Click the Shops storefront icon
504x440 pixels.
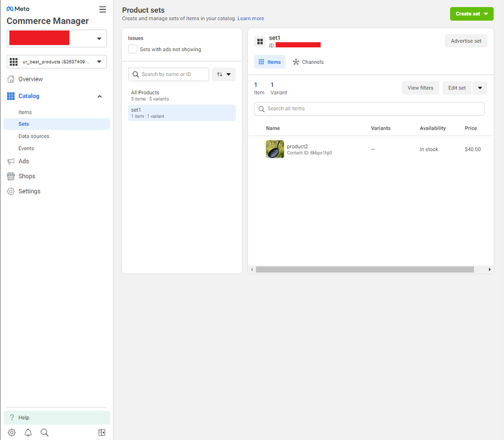click(x=11, y=176)
